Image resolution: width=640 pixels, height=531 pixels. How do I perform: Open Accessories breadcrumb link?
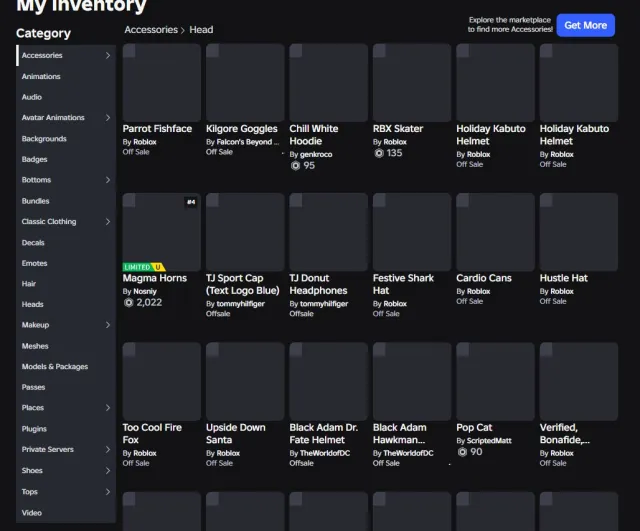151,30
